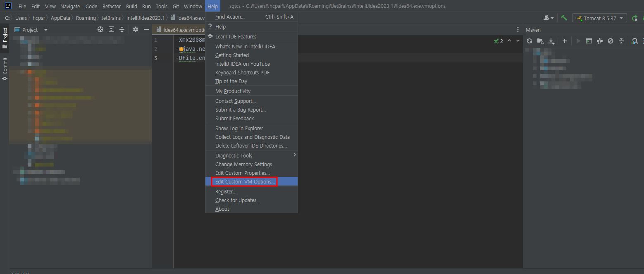Open Maven analyze dependencies icon
This screenshot has width=644, height=274.
pyautogui.click(x=634, y=41)
